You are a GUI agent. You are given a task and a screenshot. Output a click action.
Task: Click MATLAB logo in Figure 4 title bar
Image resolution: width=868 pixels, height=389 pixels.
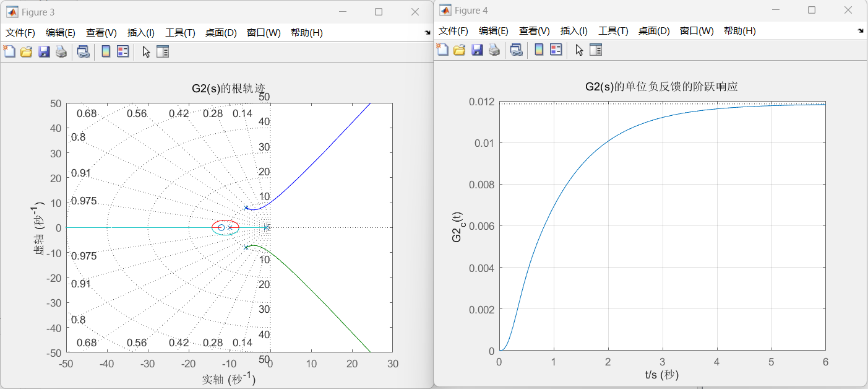coord(445,10)
